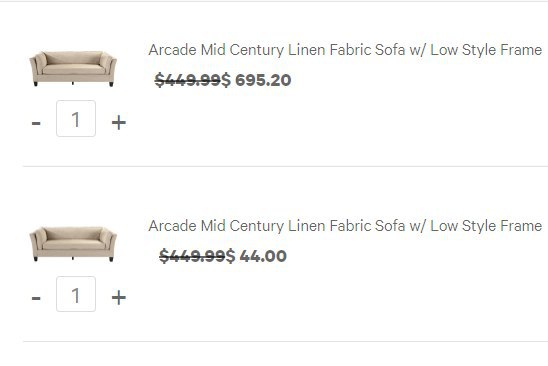The height and width of the screenshot is (366, 548).
Task: Focus the quantity box for the $44.00 sofa
Action: (76, 294)
